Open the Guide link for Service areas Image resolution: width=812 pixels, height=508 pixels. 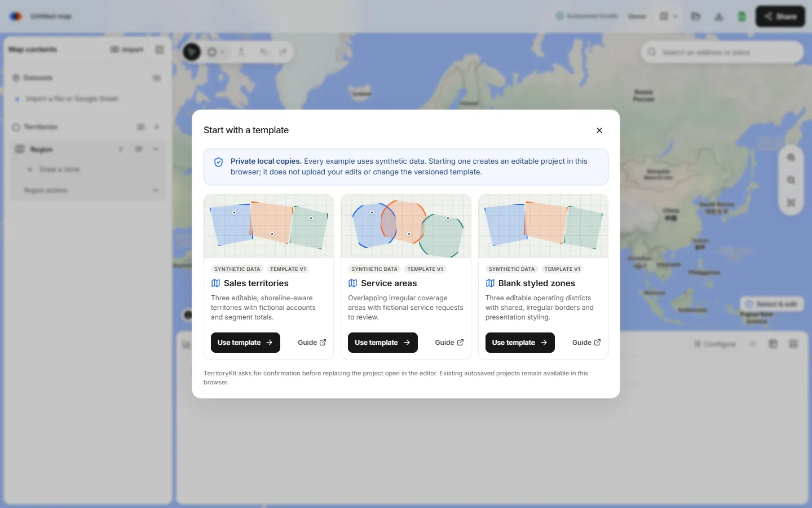point(449,343)
